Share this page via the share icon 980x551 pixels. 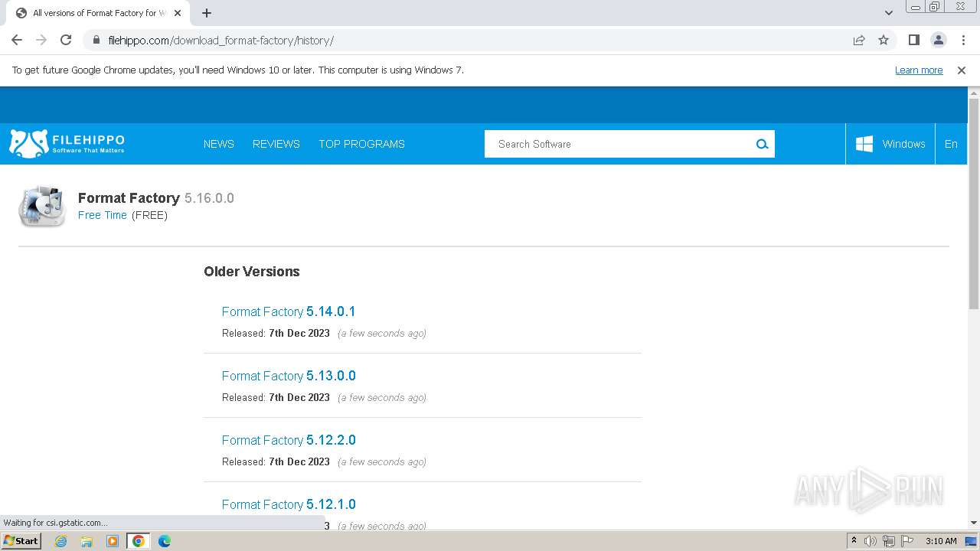[x=859, y=40]
